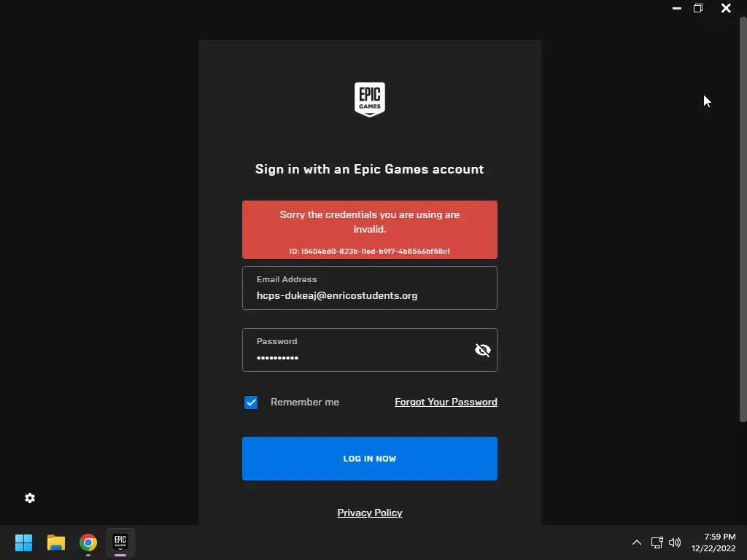Image resolution: width=747 pixels, height=560 pixels.
Task: Uncheck the Remember me checkbox
Action: (251, 402)
